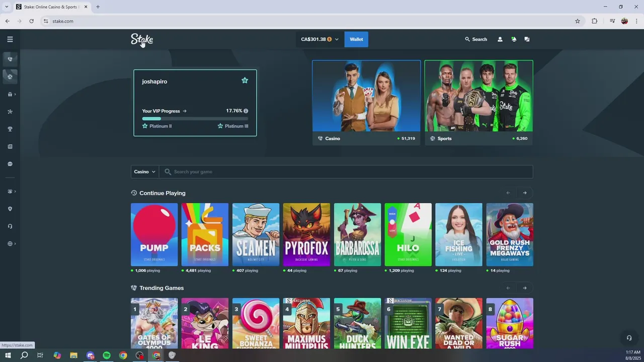Open the Barbarossa game thumbnail
Screen dimensions: 644x362
coord(357,234)
